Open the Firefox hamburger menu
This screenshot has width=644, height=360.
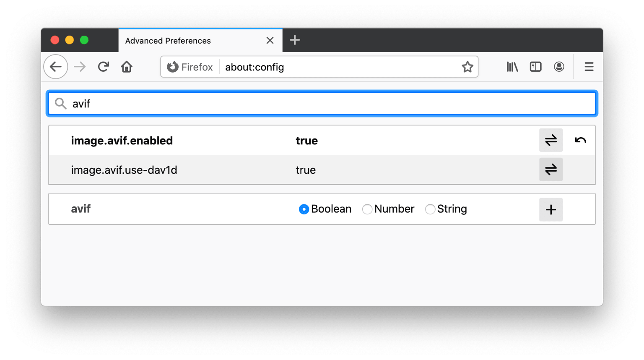pos(589,66)
